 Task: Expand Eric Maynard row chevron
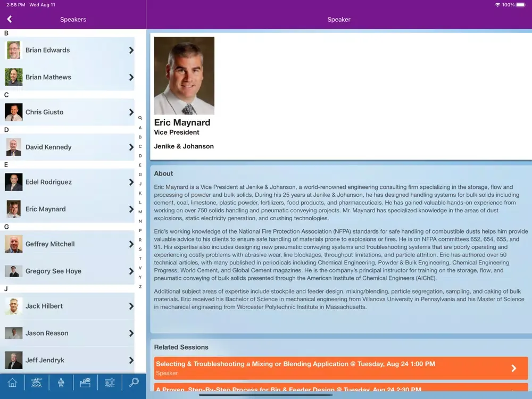pos(131,209)
